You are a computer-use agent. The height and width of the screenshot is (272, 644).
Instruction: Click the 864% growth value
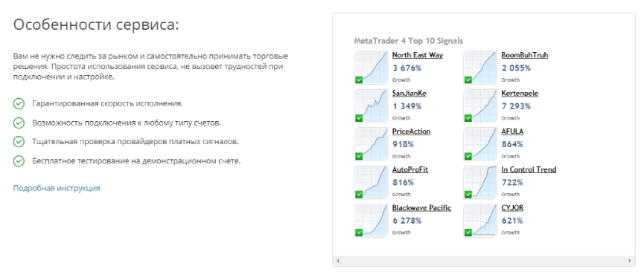click(512, 144)
